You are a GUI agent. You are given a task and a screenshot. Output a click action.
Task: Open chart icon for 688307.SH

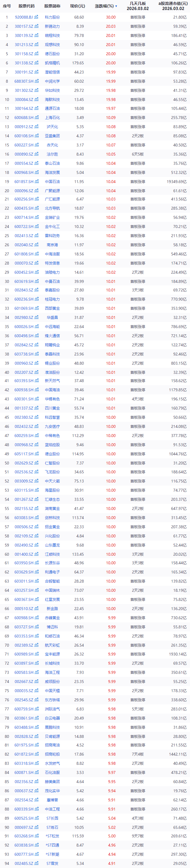[36, 81]
